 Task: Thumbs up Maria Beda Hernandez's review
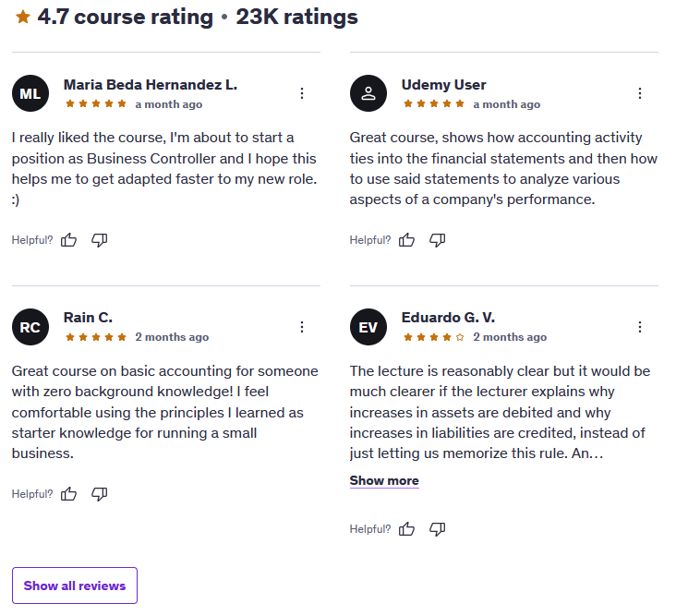click(68, 240)
